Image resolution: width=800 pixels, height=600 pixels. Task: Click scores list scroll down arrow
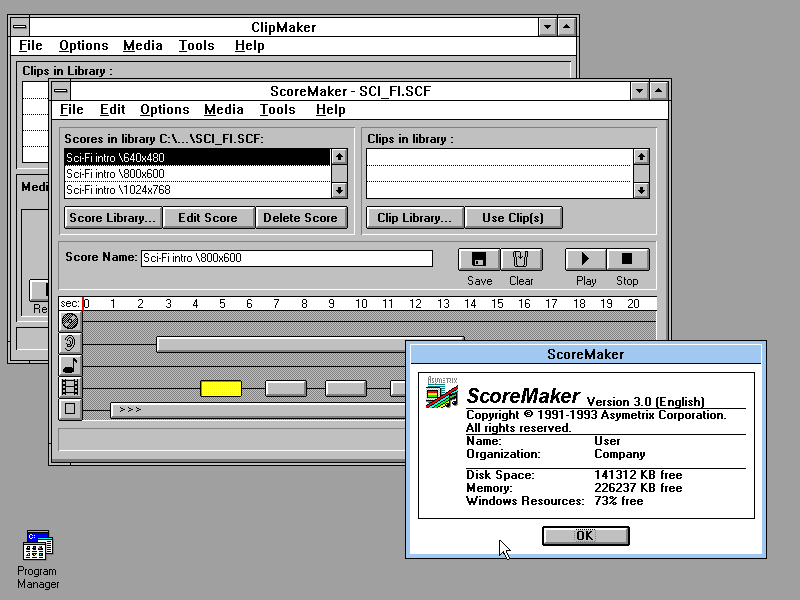click(339, 191)
